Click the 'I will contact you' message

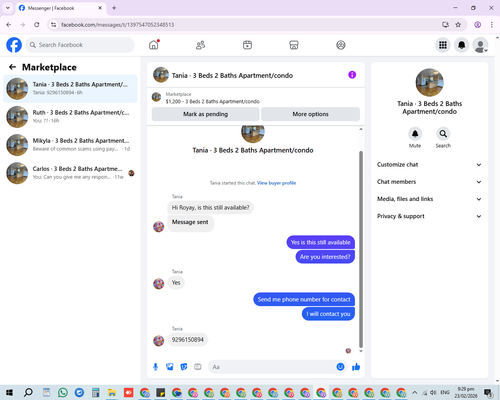point(328,314)
